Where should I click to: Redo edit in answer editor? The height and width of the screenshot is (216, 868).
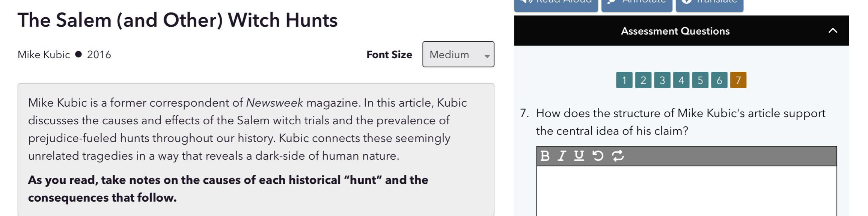coord(618,156)
